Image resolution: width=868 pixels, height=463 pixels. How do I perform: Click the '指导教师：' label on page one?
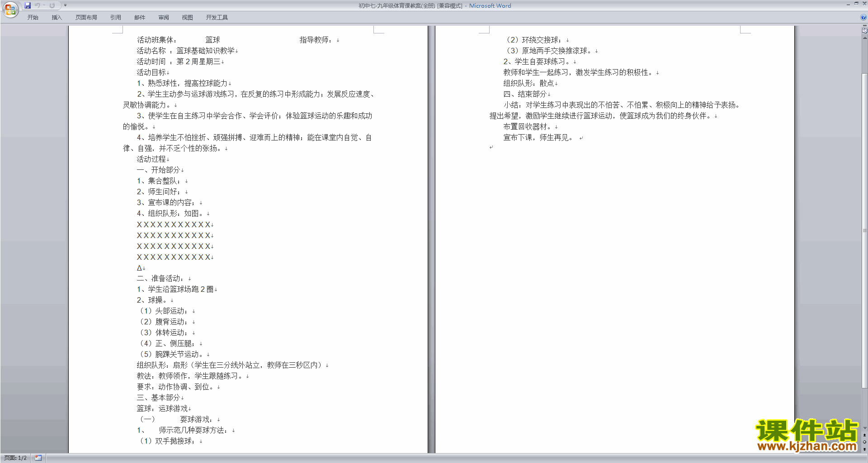[x=316, y=40]
